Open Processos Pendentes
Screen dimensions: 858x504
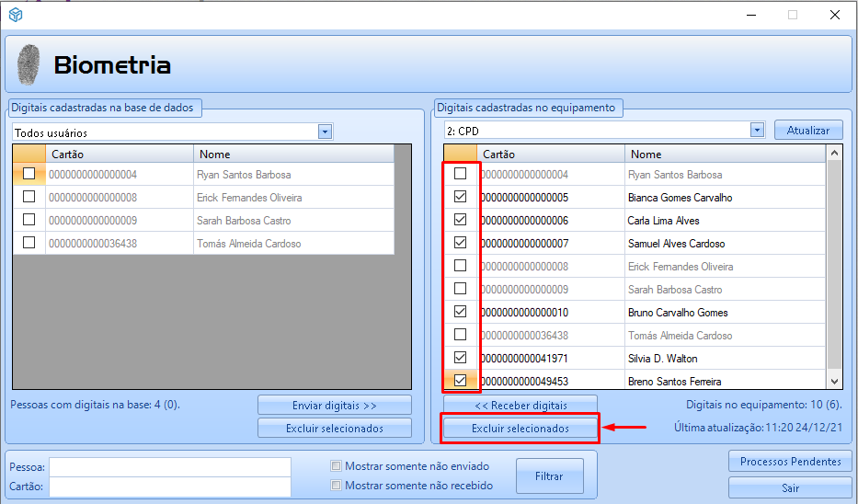(790, 462)
